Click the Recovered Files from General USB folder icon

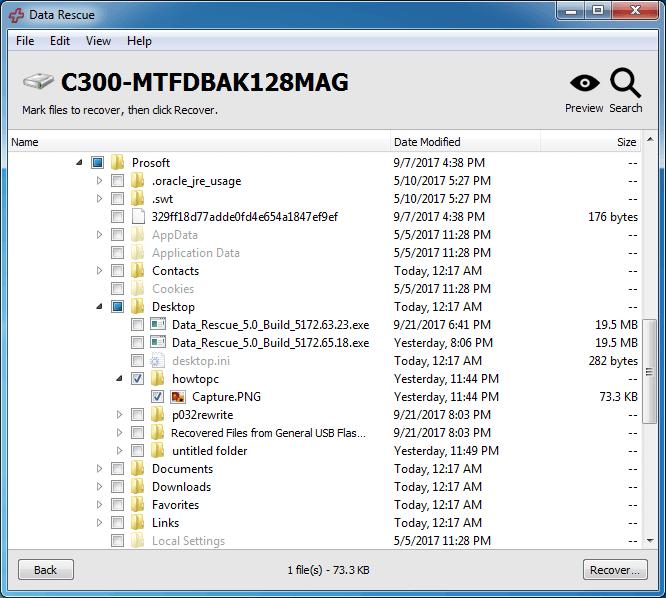(x=157, y=432)
